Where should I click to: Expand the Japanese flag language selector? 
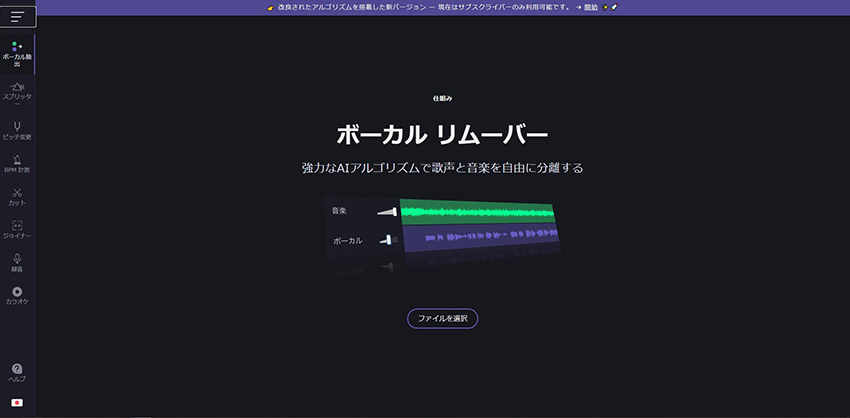coord(17,403)
